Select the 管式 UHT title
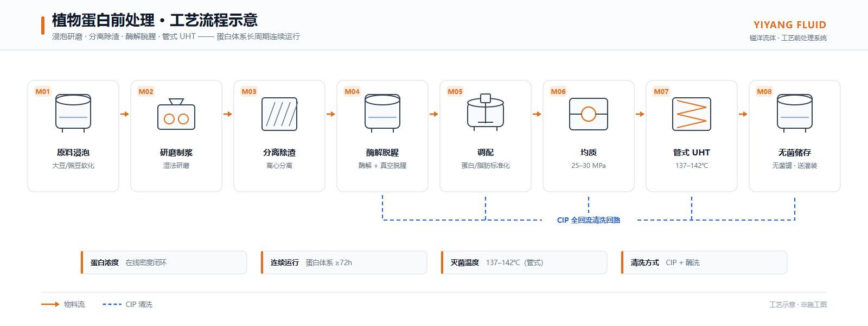 click(x=692, y=153)
